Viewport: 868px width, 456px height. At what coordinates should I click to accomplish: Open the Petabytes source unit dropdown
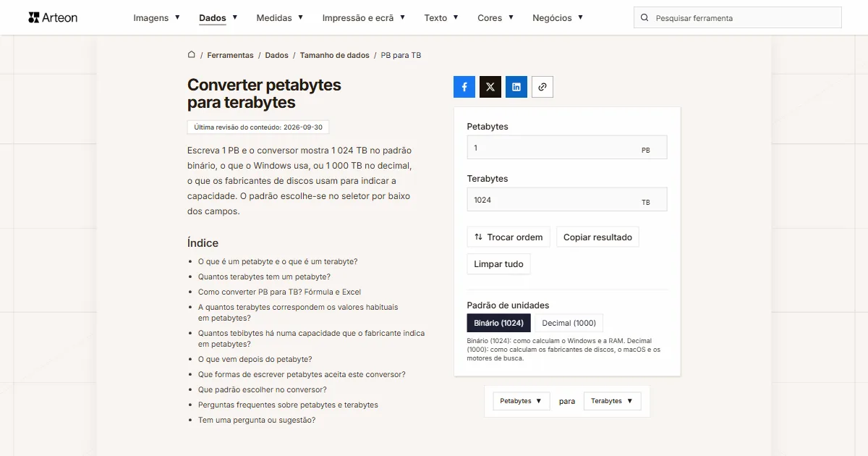(522, 401)
